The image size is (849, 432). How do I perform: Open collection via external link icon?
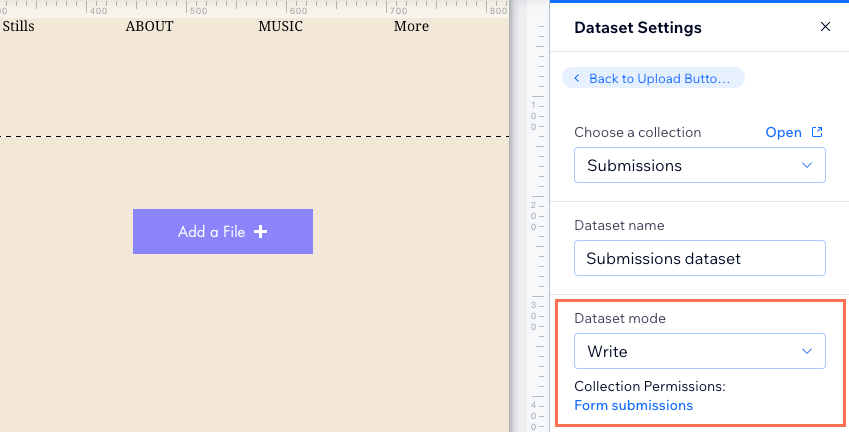(x=817, y=132)
